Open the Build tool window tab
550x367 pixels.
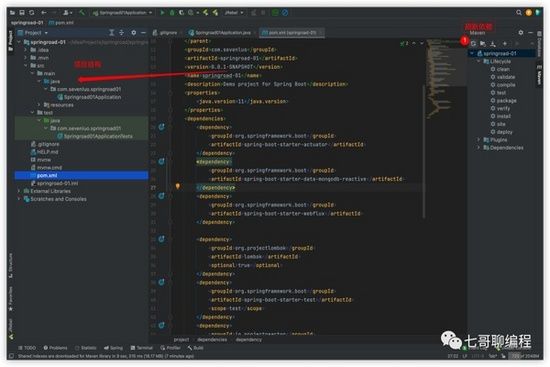point(195,348)
